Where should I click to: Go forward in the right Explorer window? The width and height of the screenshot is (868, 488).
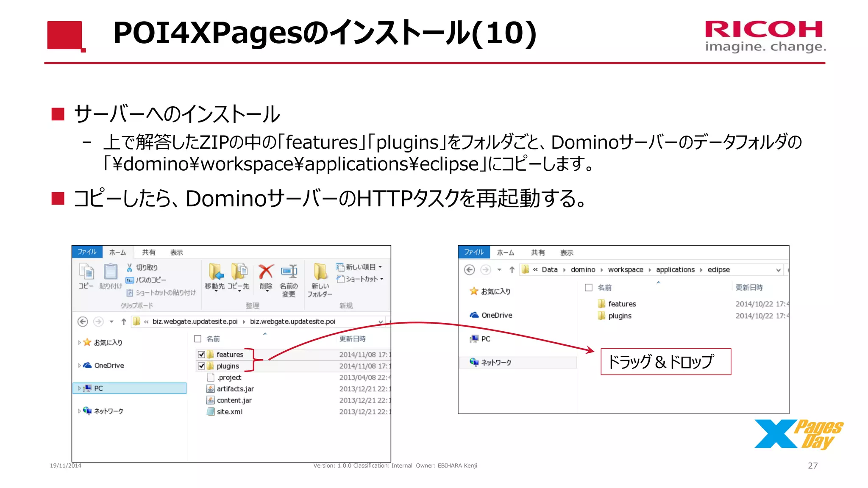point(486,270)
